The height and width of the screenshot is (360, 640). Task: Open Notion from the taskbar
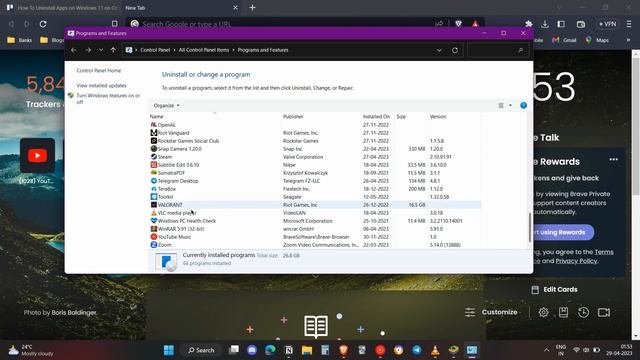tap(289, 350)
